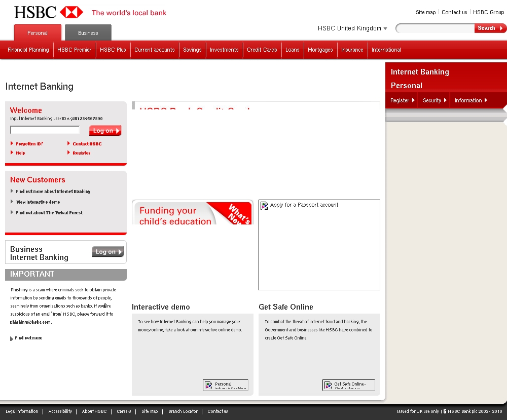507x420 pixels.
Task: Open Legal information footer link
Action: point(22,411)
